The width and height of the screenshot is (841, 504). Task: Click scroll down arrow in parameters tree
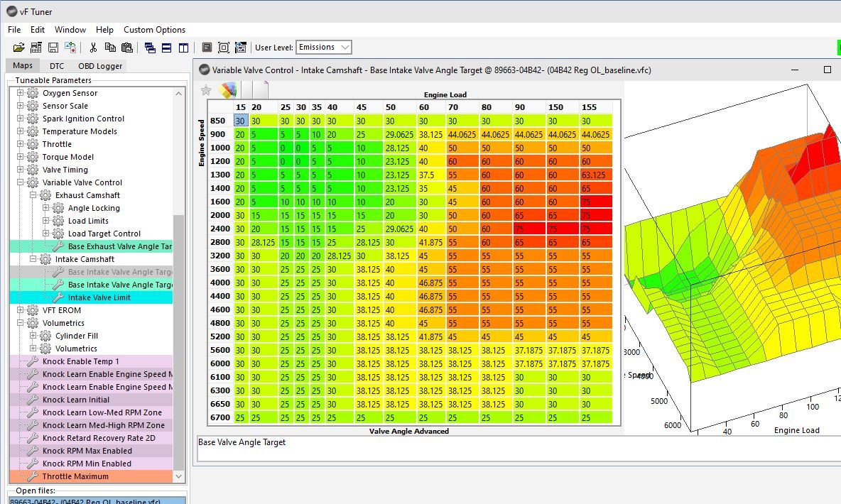(178, 476)
